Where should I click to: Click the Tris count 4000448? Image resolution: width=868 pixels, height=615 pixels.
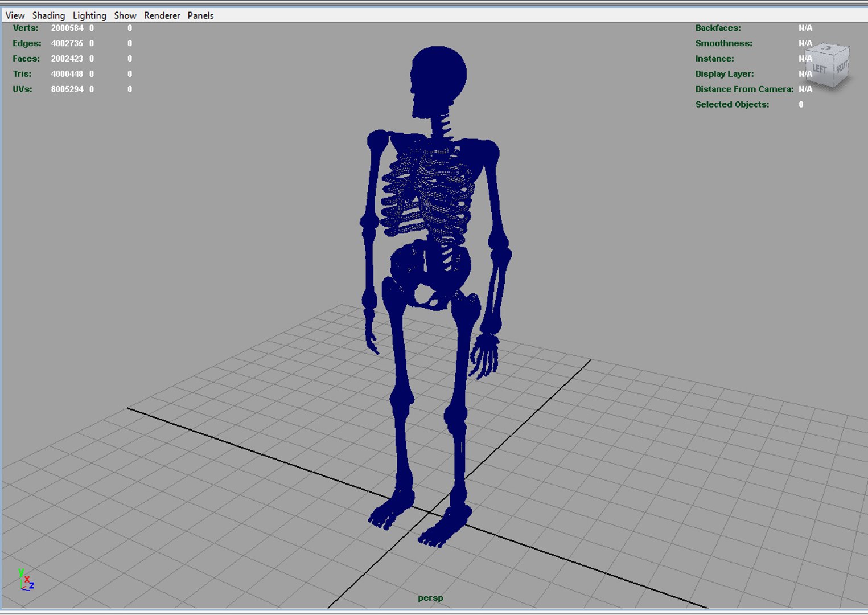pos(67,74)
